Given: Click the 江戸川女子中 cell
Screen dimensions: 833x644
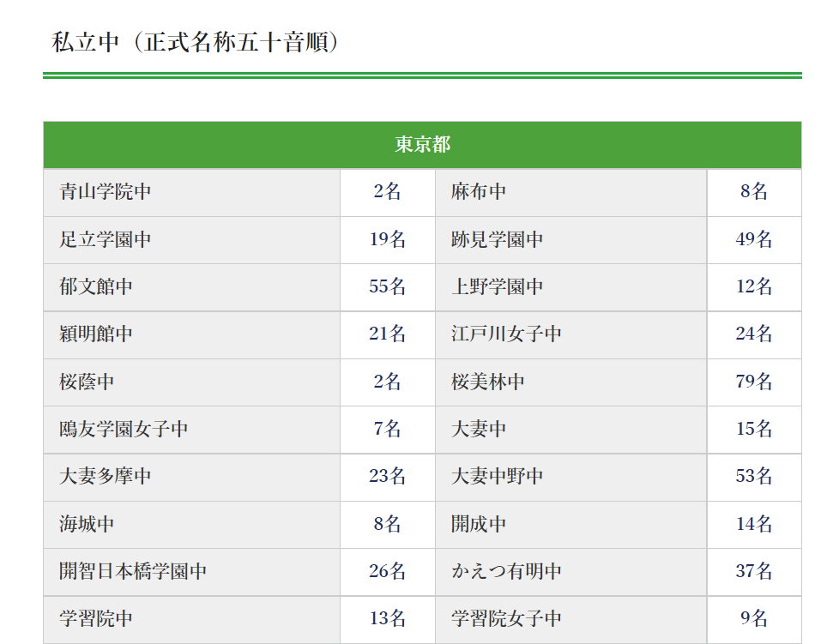Looking at the screenshot, I should coord(571,335).
